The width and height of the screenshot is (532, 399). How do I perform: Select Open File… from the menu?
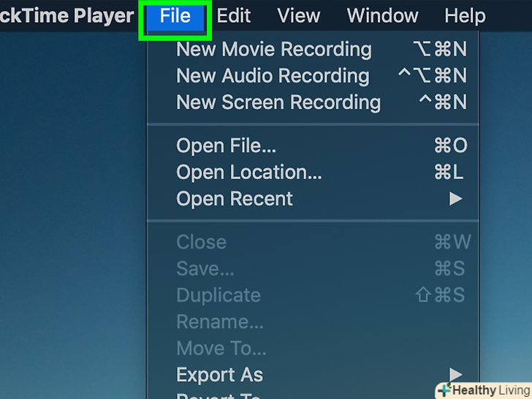pyautogui.click(x=313, y=145)
